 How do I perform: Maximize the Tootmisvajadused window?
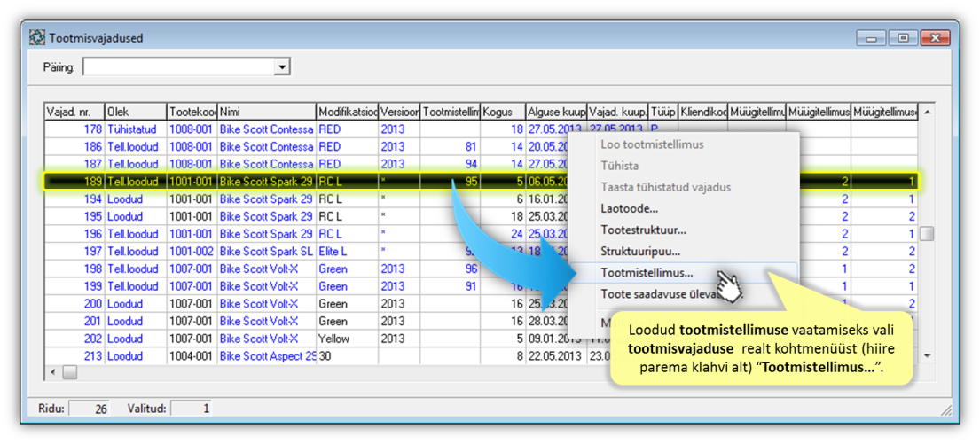903,38
